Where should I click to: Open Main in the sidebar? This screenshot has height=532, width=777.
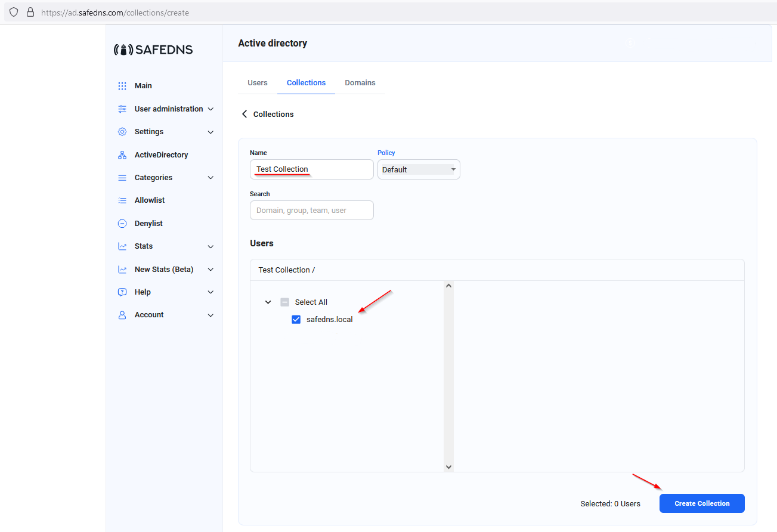click(x=143, y=86)
